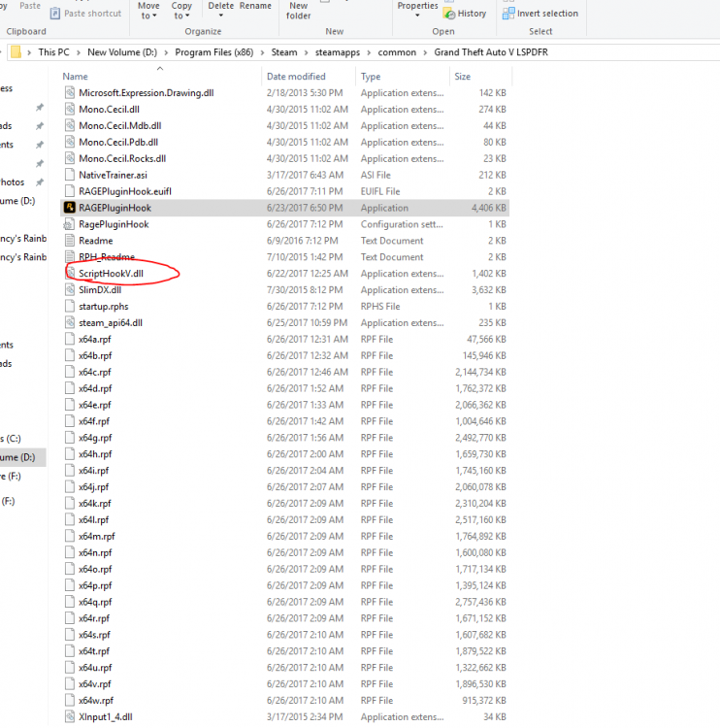The height and width of the screenshot is (728, 720).
Task: Click the NativeTrainer.asi file icon
Action: pyautogui.click(x=70, y=175)
